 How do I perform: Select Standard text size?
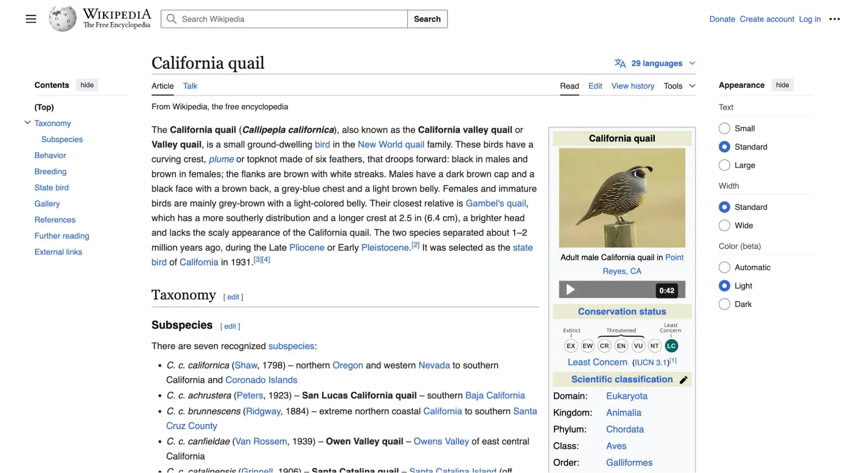[724, 147]
